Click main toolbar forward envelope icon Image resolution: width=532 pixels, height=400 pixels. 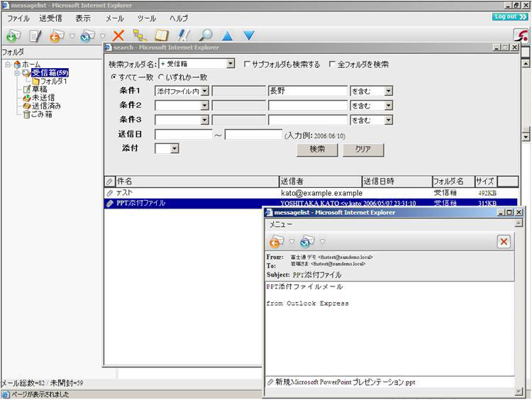(x=87, y=35)
